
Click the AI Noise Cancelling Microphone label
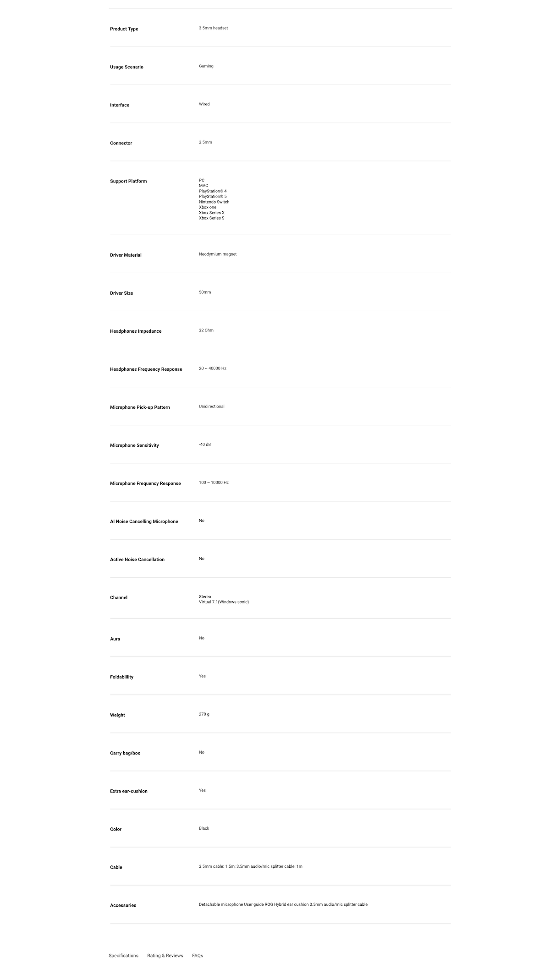144,521
